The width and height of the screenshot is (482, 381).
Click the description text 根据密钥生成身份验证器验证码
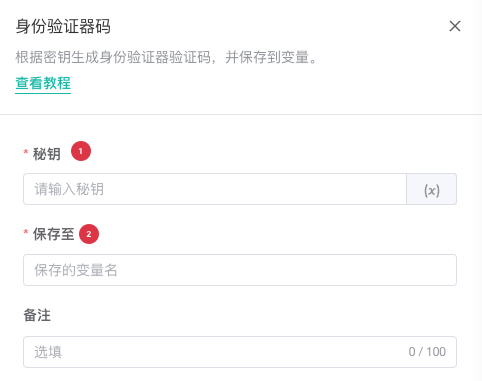coord(113,57)
